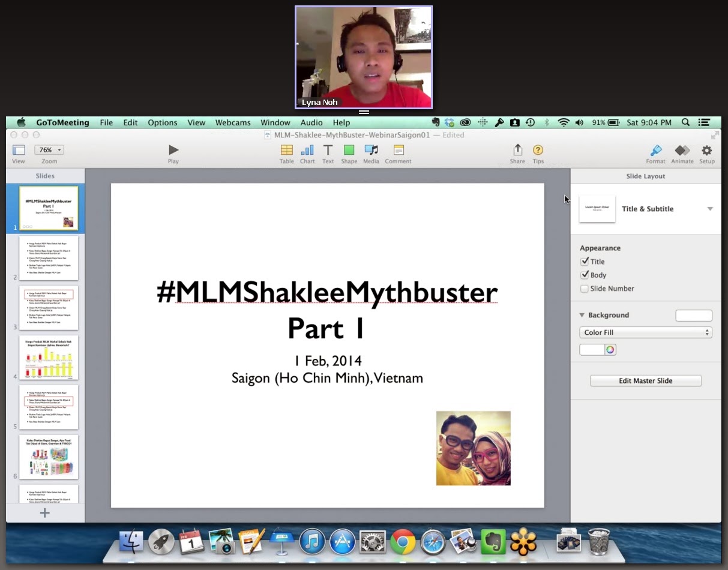Open Spotlight search

pos(685,122)
